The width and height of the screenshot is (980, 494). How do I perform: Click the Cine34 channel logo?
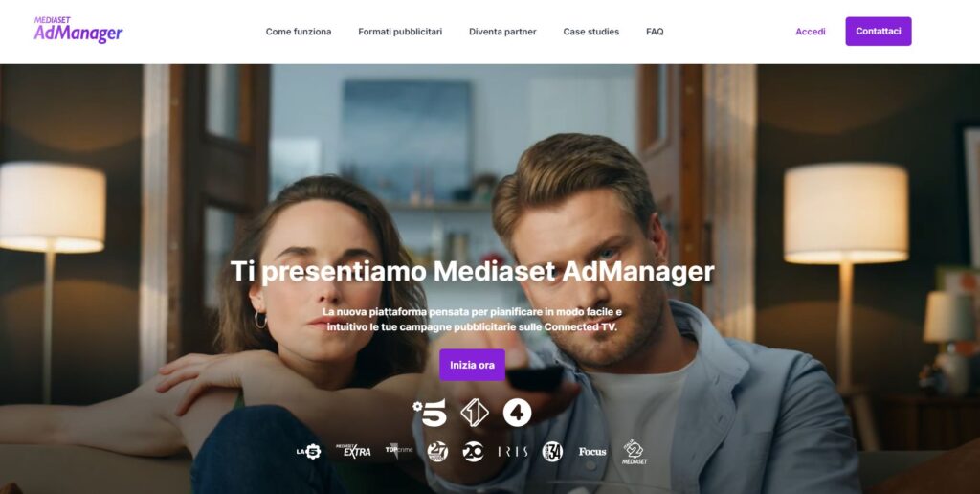[x=552, y=452]
